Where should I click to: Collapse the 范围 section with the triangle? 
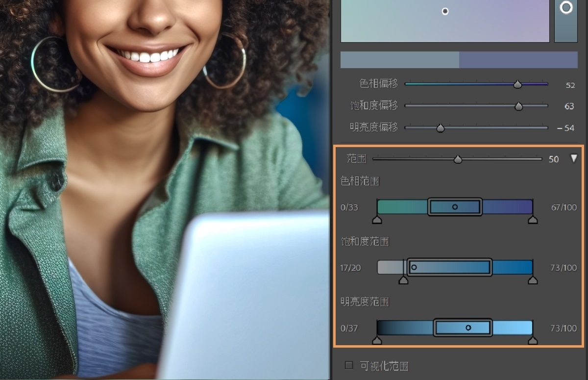point(574,158)
